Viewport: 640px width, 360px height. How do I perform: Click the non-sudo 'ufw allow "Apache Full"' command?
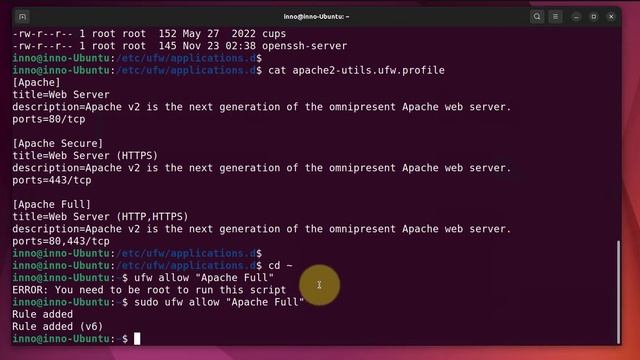(204, 278)
